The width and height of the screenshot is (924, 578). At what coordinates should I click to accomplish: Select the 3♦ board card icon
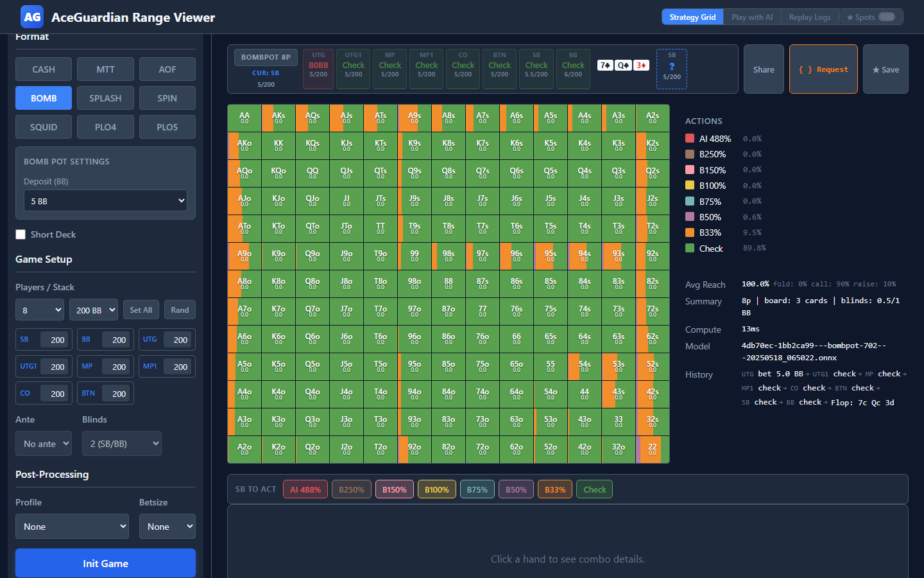pyautogui.click(x=640, y=65)
